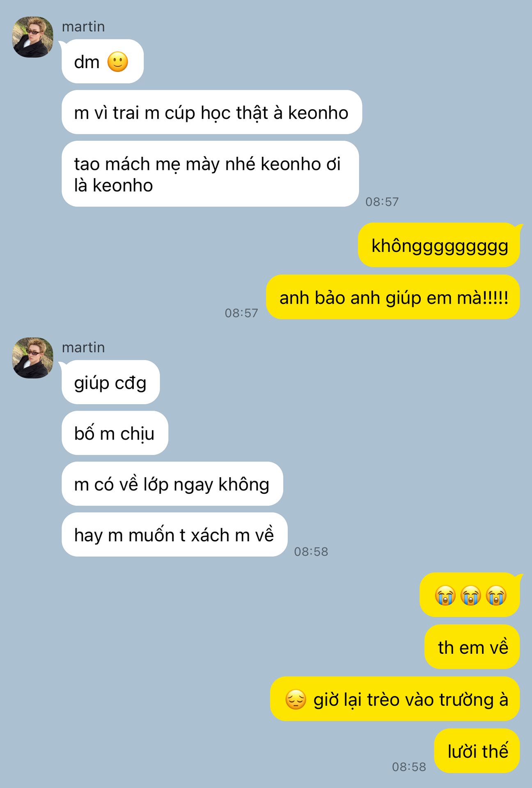Tap the bubble "tao mách mẹ mày nhé keonho"

tap(210, 174)
